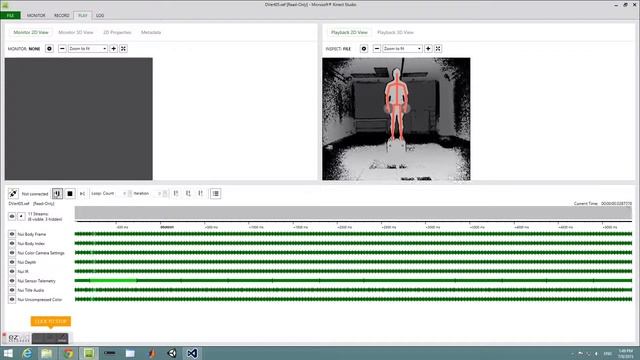Click the Not connected status text
This screenshot has height=360, width=640.
coord(35,194)
